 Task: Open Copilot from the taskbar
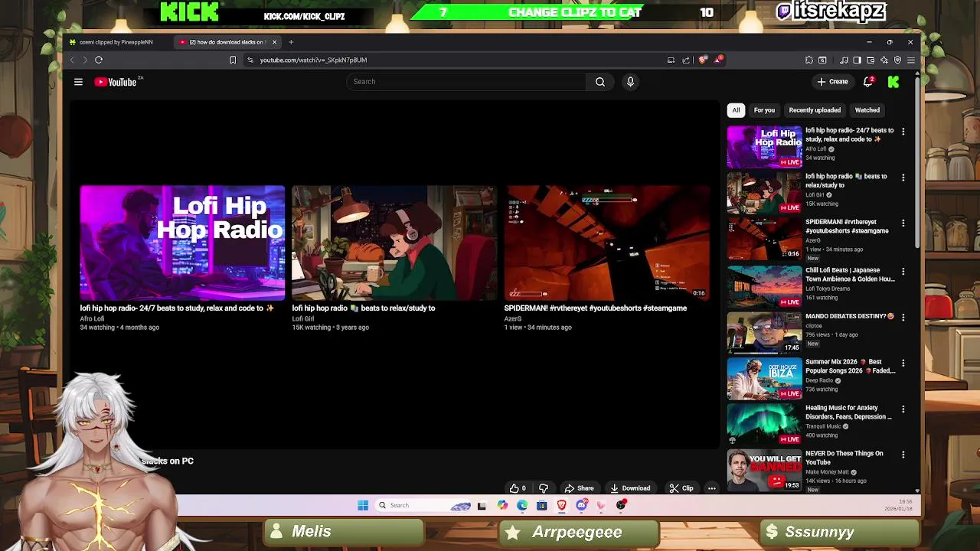point(502,505)
